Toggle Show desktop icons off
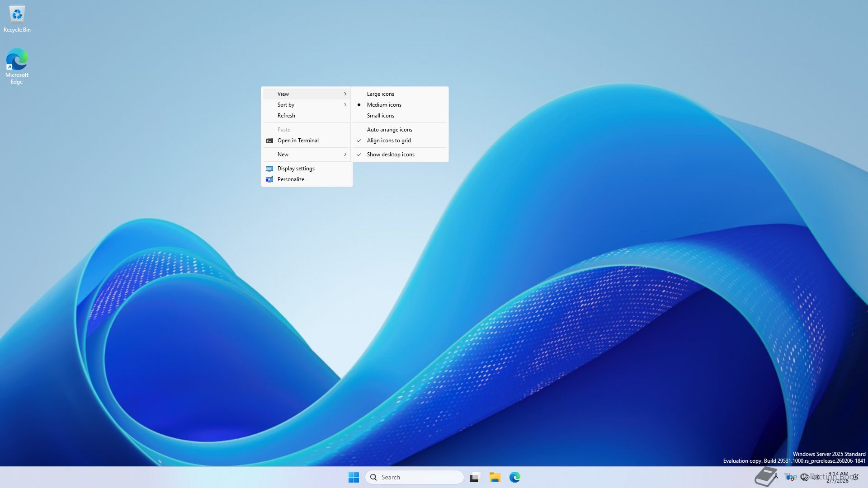The width and height of the screenshot is (868, 488). 390,155
